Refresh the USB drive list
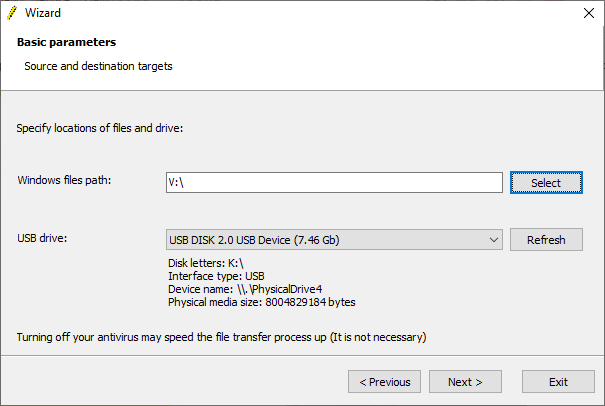The width and height of the screenshot is (605, 406). point(546,240)
